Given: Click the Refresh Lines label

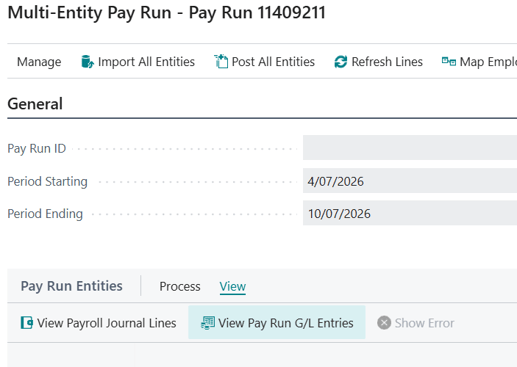Looking at the screenshot, I should 387,62.
